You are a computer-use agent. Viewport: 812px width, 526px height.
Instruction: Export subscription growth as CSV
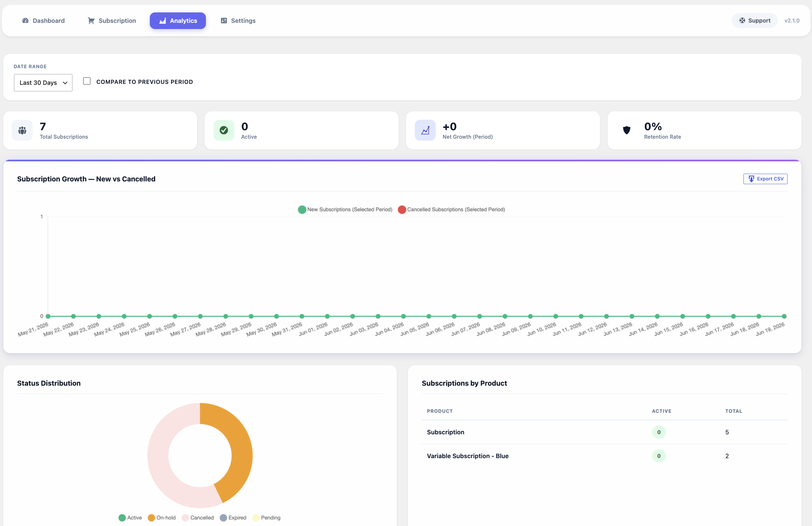(x=765, y=179)
